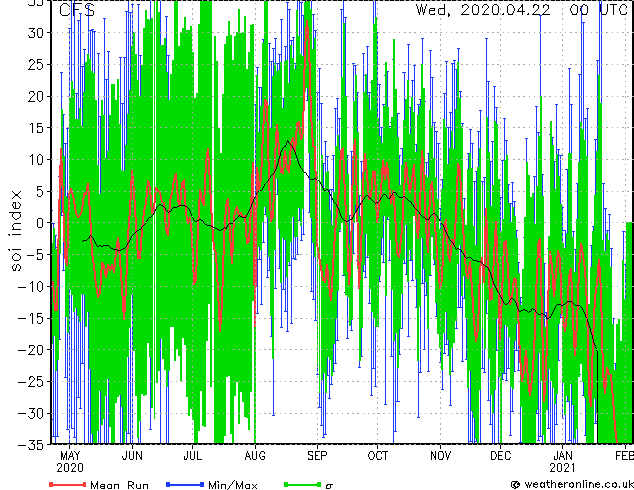Click the MAY label on x-axis
This screenshot has height=490, width=634.
coord(70,456)
